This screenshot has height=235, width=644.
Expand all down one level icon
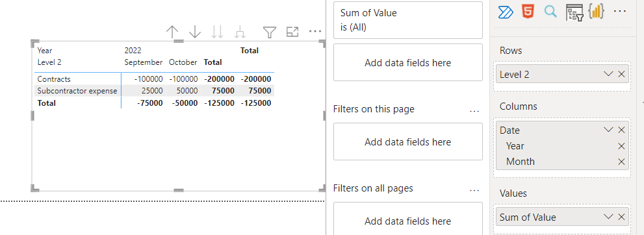240,32
